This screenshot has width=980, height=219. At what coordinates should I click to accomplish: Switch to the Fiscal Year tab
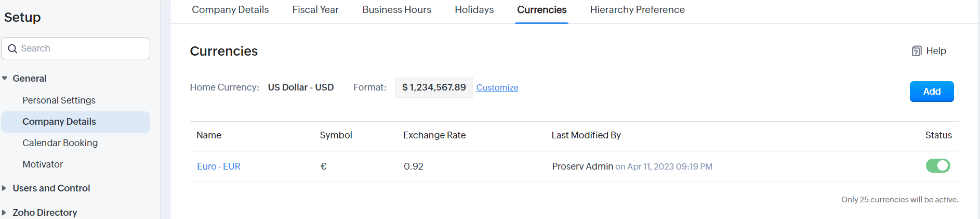pos(315,10)
